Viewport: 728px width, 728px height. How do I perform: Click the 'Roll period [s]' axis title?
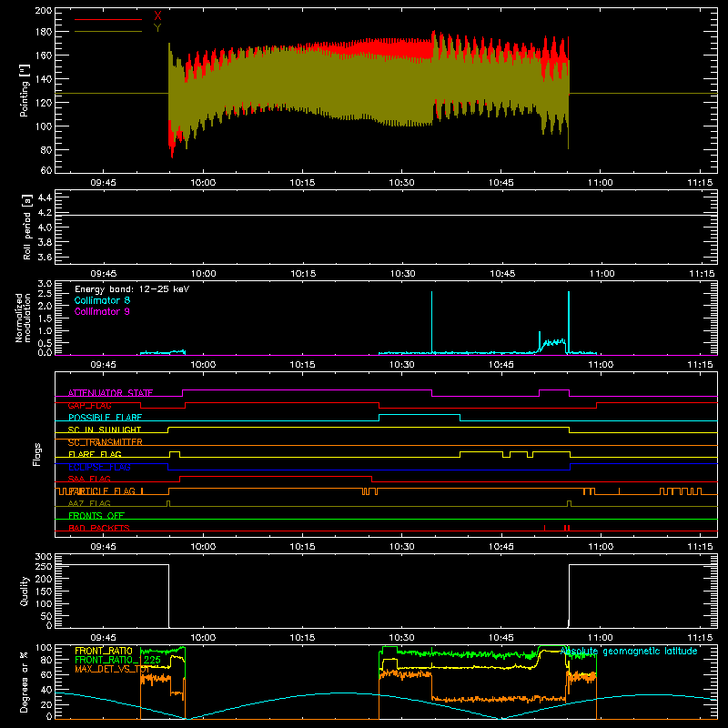27,227
